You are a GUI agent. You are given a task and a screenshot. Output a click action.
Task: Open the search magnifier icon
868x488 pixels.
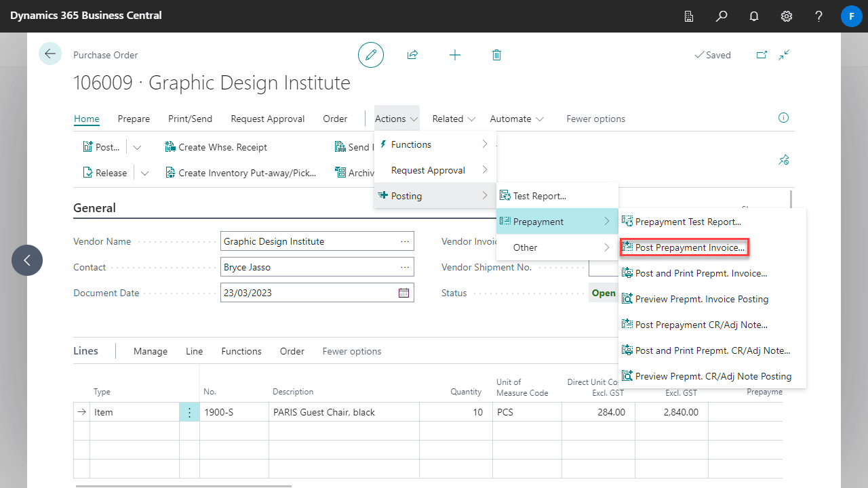(722, 16)
